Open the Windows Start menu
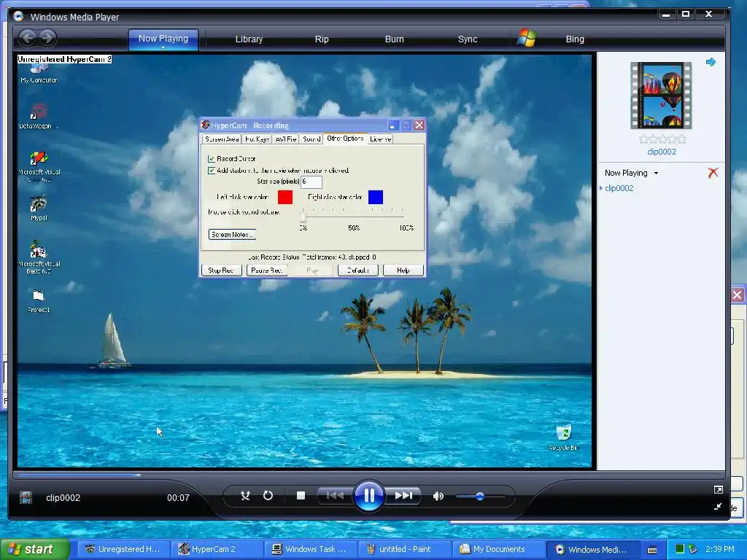This screenshot has height=560, width=747. pos(35,549)
